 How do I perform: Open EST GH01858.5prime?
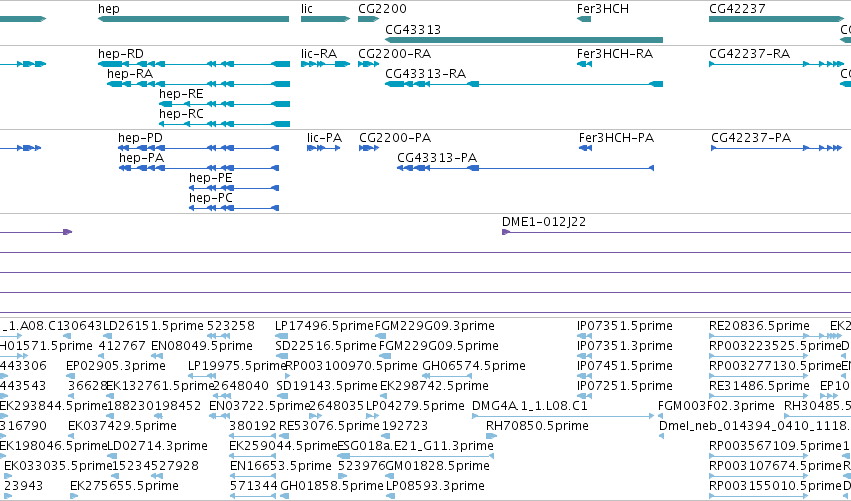point(332,486)
